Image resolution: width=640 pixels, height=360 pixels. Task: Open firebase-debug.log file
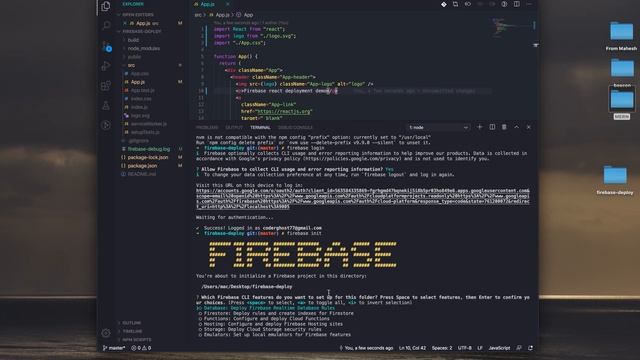point(149,149)
